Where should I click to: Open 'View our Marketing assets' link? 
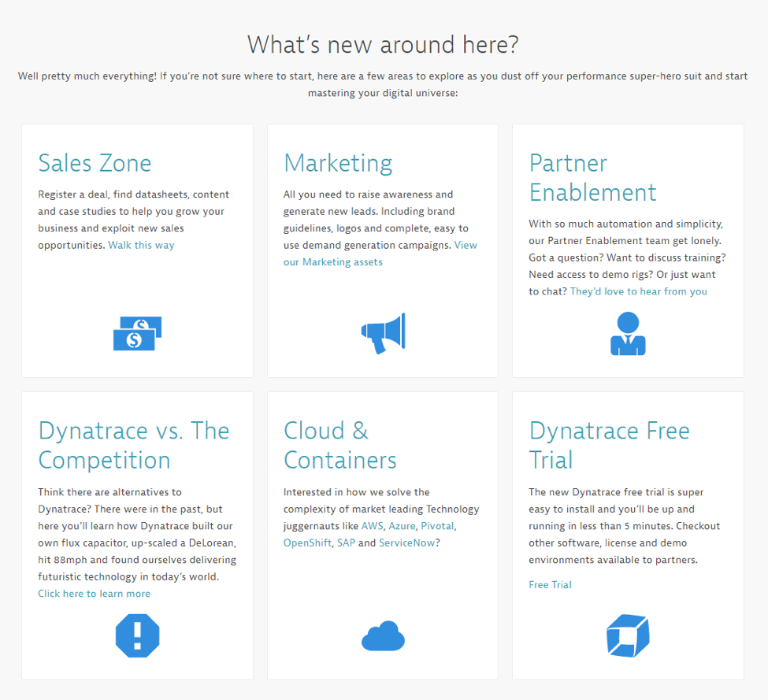click(x=380, y=254)
